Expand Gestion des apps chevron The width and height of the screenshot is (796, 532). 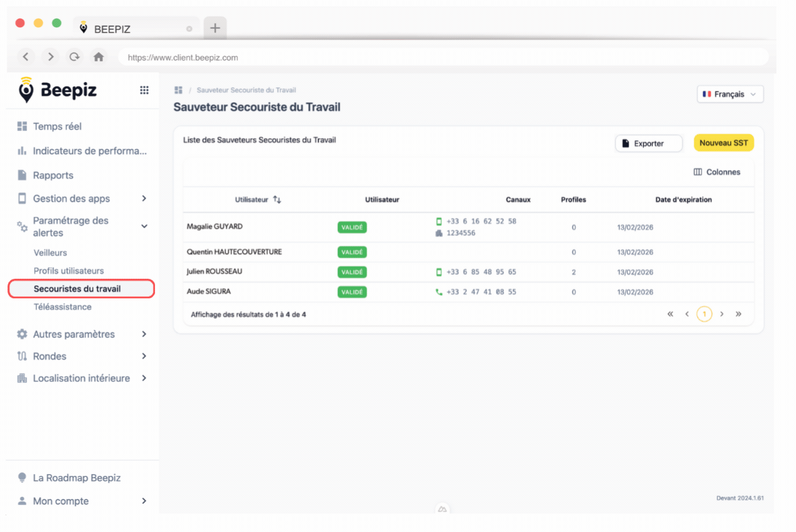(x=144, y=198)
